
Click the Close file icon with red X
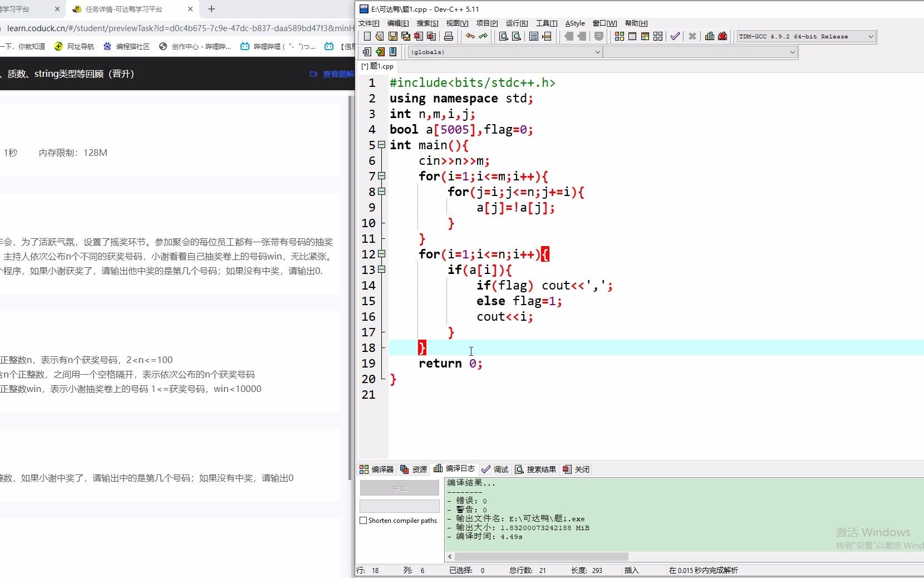pos(418,36)
